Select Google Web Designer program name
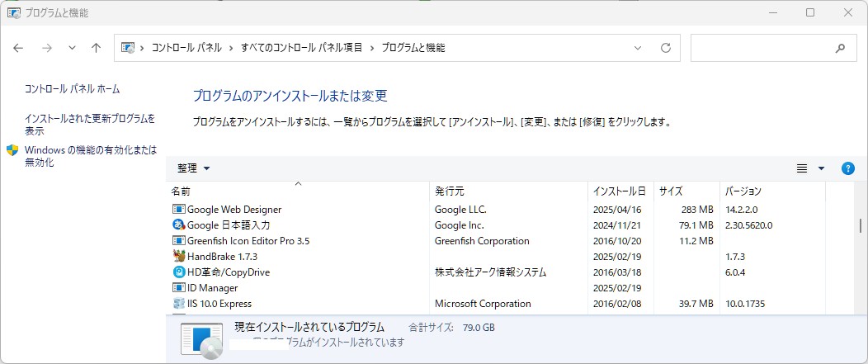 [234, 210]
